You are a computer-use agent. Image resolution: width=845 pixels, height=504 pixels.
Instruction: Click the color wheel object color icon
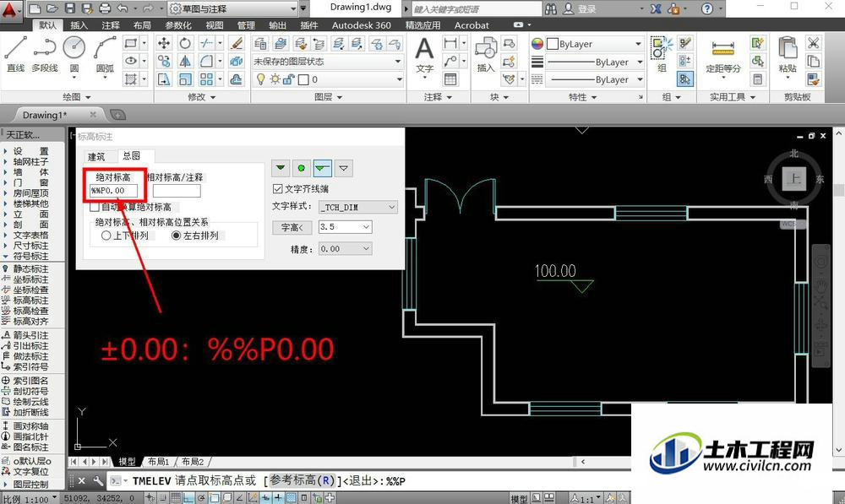[537, 44]
